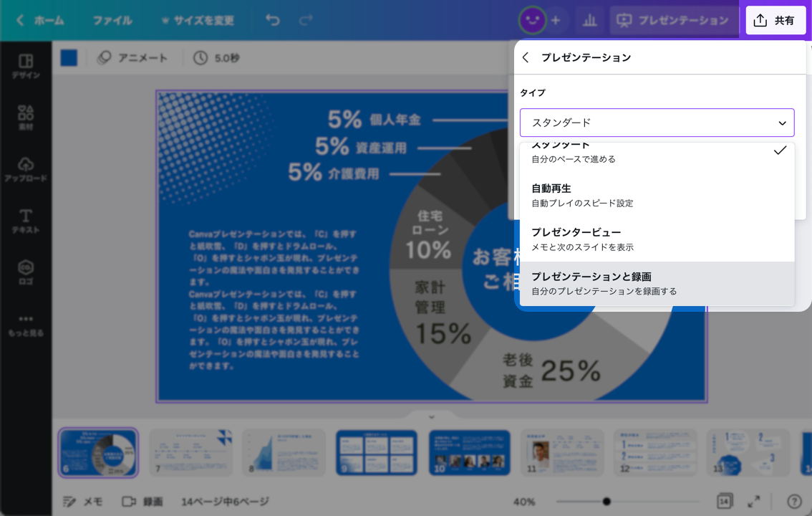Select slide thumbnail 6
Screen dimensions: 812x516
[98, 452]
